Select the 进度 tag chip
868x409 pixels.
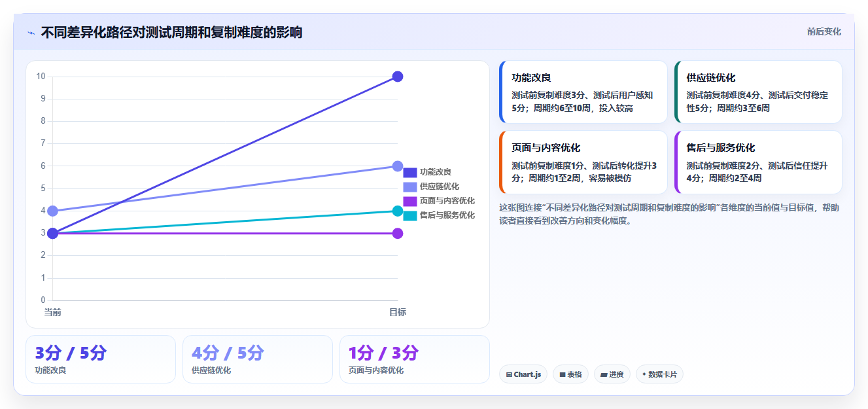click(x=612, y=374)
